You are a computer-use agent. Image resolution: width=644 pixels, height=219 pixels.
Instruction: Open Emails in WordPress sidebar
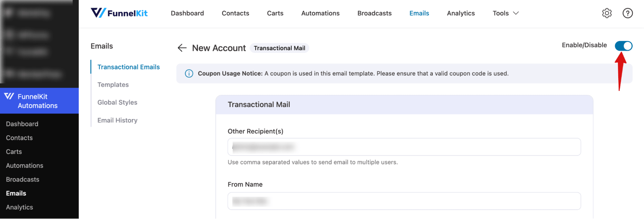pos(16,193)
